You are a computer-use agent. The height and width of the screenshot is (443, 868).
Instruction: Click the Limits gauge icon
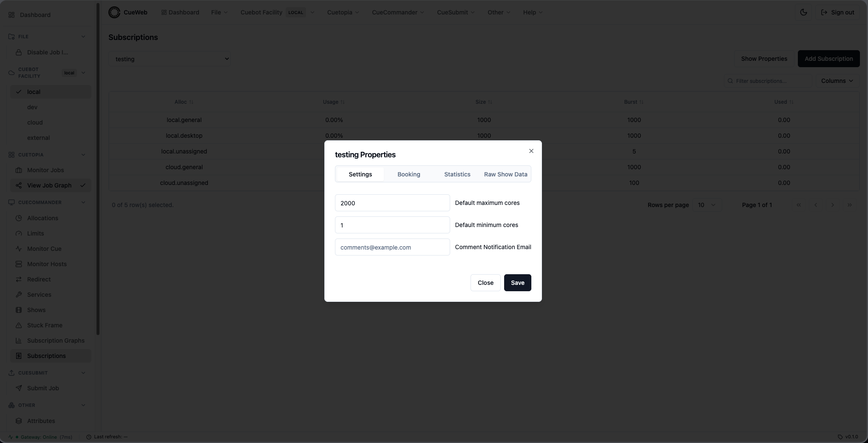(19, 233)
